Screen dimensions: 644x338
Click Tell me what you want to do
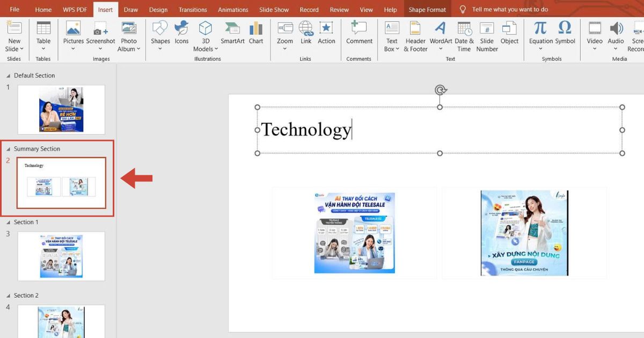pos(510,10)
